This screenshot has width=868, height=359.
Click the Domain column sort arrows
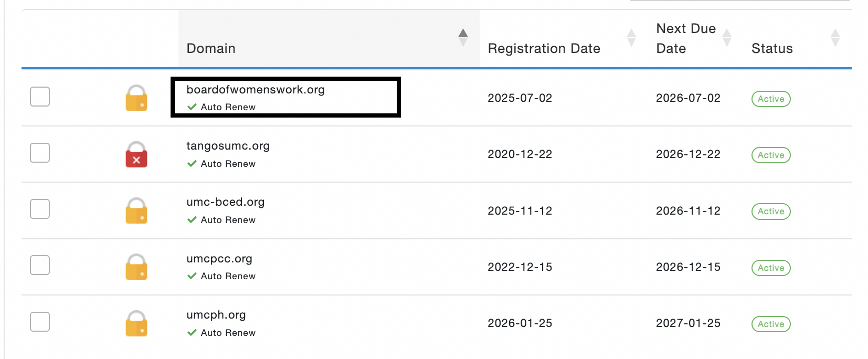pyautogui.click(x=463, y=38)
